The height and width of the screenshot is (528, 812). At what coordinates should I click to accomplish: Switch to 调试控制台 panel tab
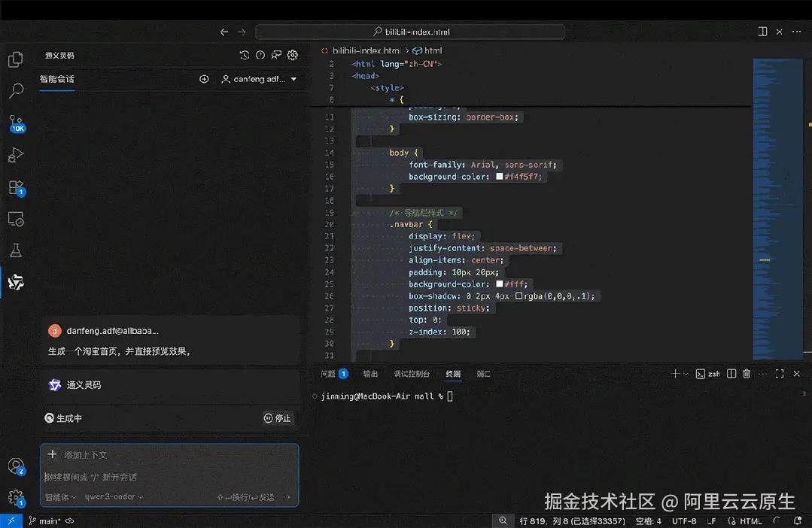pos(412,374)
